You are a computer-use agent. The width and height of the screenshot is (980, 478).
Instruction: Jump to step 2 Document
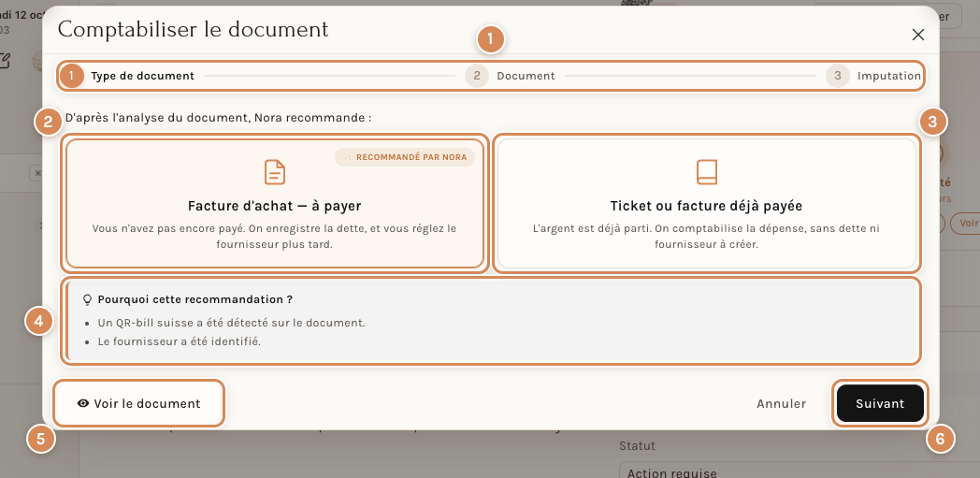[x=510, y=76]
